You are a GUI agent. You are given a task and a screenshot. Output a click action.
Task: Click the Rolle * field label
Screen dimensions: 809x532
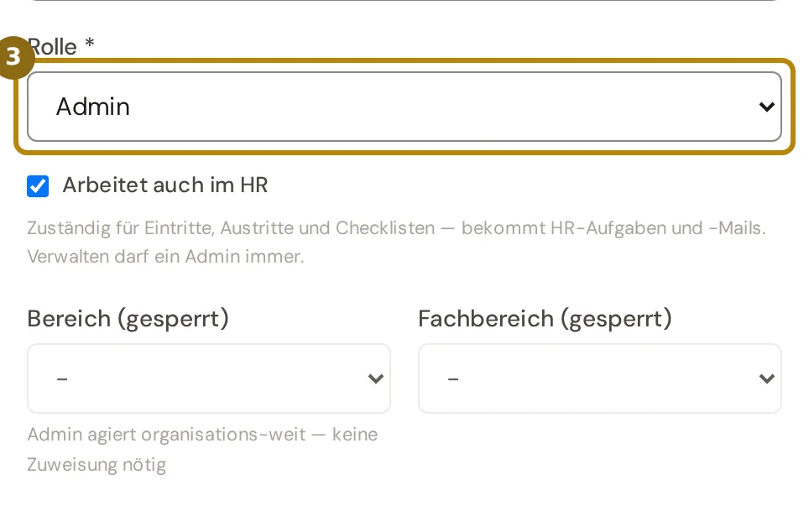(61, 46)
